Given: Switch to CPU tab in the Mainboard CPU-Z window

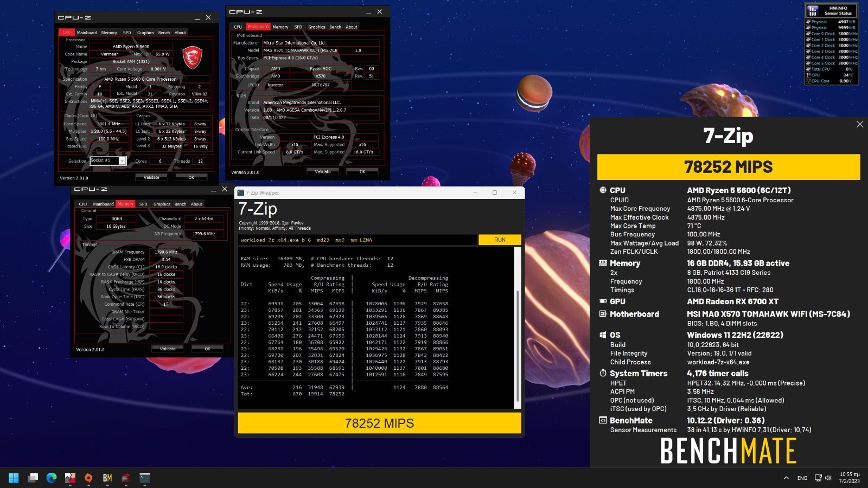Looking at the screenshot, I should click(x=238, y=27).
